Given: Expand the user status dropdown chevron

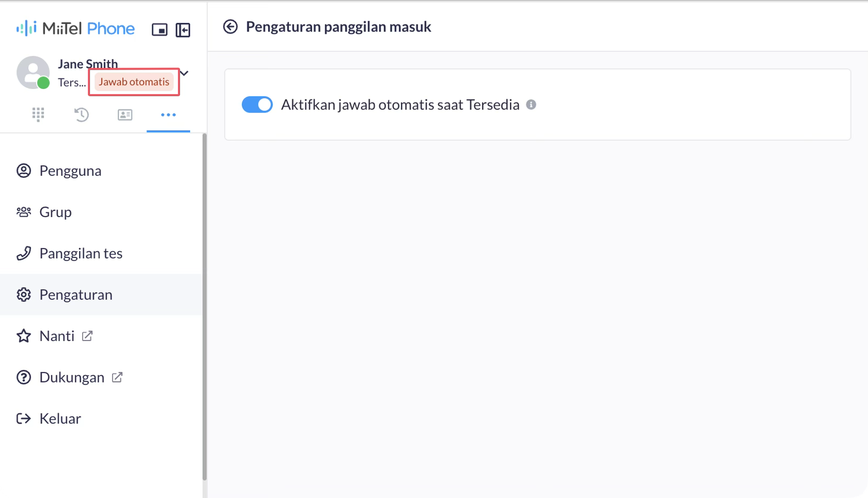Looking at the screenshot, I should [x=184, y=73].
